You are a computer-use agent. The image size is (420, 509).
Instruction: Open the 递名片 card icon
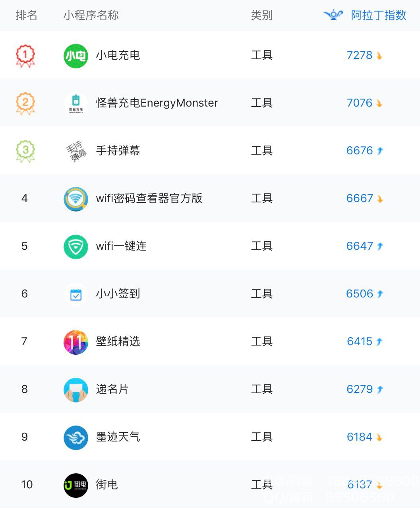coord(75,390)
